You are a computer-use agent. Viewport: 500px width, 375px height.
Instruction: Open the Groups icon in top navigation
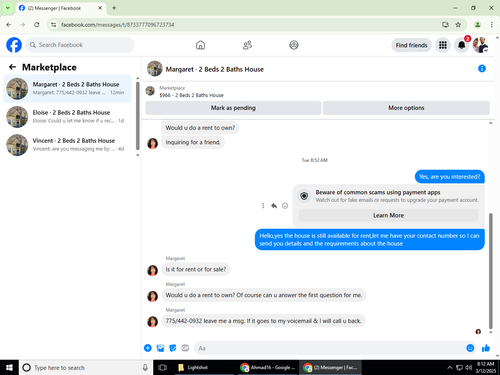tap(294, 45)
